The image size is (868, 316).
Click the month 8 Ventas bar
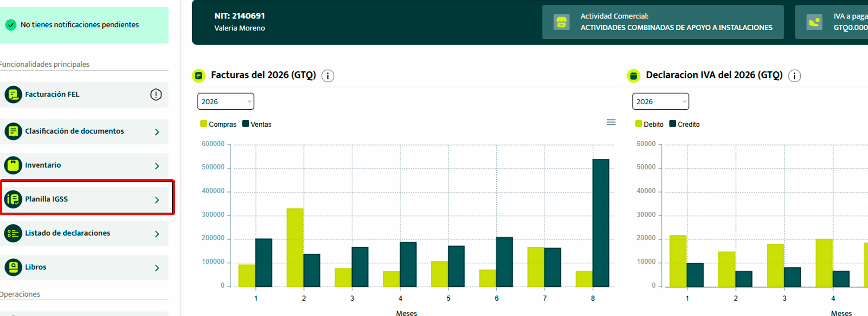coord(601,223)
